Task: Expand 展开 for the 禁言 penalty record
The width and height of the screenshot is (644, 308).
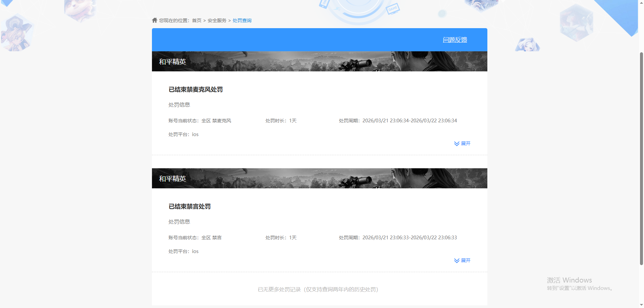Action: coord(462,260)
